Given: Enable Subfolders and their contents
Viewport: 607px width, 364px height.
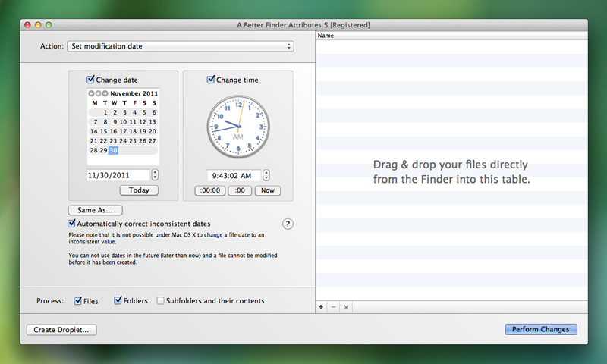Looking at the screenshot, I should tap(160, 300).
